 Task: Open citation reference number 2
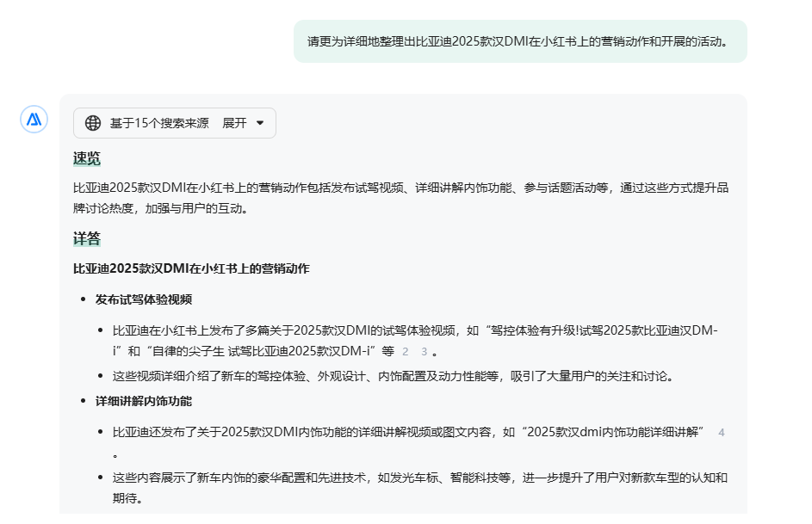click(406, 352)
